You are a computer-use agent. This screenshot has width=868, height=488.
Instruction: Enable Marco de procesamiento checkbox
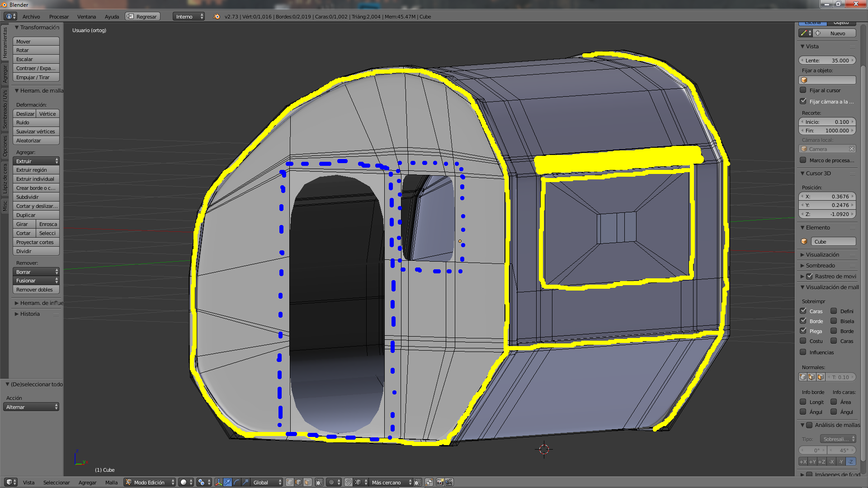[803, 160]
